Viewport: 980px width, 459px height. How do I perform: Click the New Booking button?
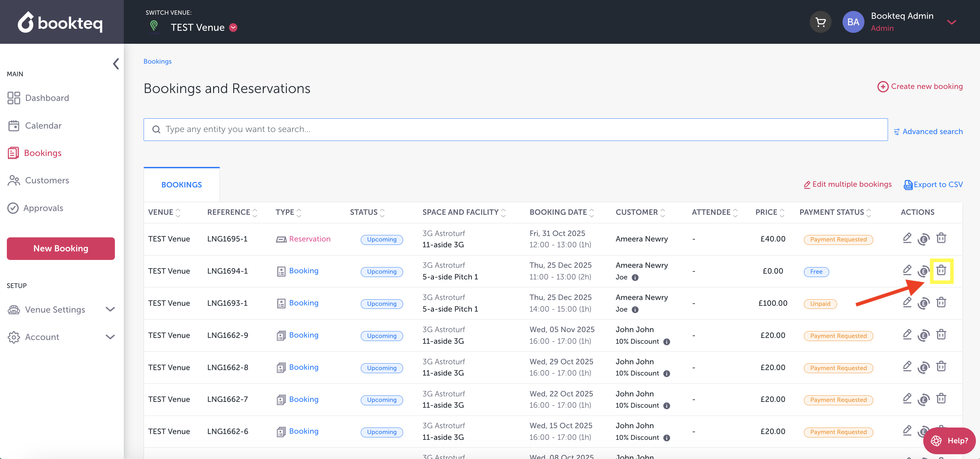(61, 249)
